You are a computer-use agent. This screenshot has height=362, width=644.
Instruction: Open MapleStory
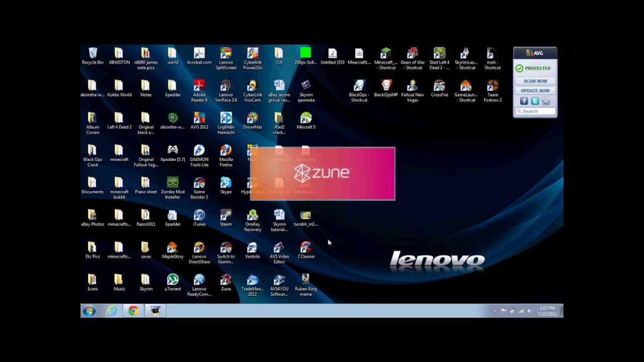tap(173, 250)
